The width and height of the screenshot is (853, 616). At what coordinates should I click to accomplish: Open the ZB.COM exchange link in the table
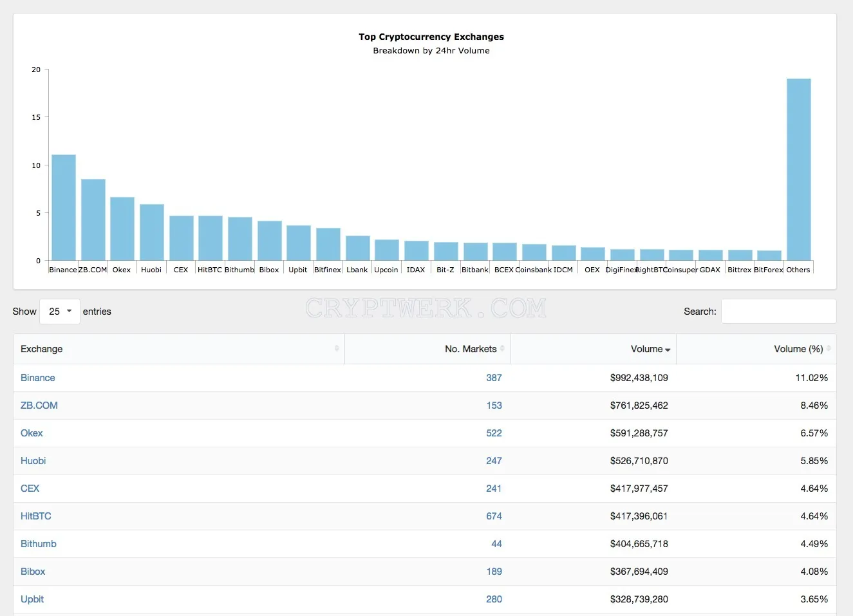[x=39, y=406]
